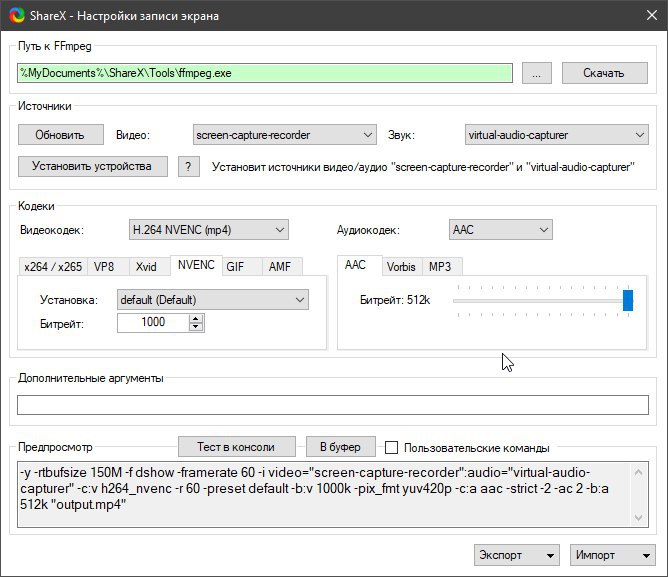Click the 'Кодеки' group label
This screenshot has height=577, width=668.
point(36,206)
